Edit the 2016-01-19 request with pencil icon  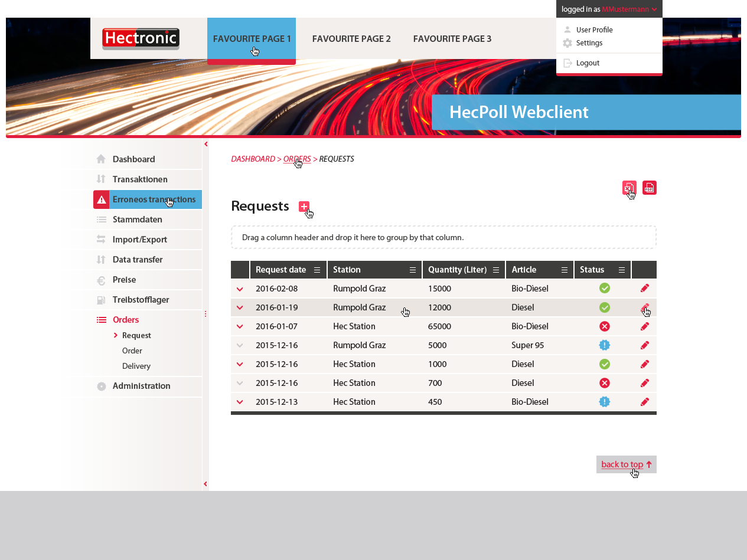tap(645, 307)
